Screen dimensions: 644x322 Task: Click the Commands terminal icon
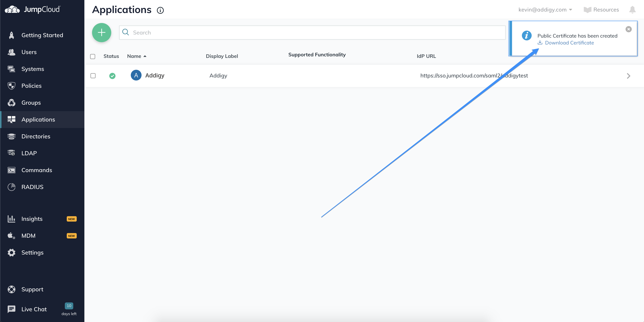coord(12,170)
